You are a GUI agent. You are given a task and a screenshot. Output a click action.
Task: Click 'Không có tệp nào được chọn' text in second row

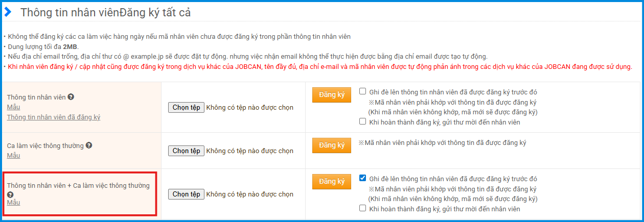click(250, 151)
